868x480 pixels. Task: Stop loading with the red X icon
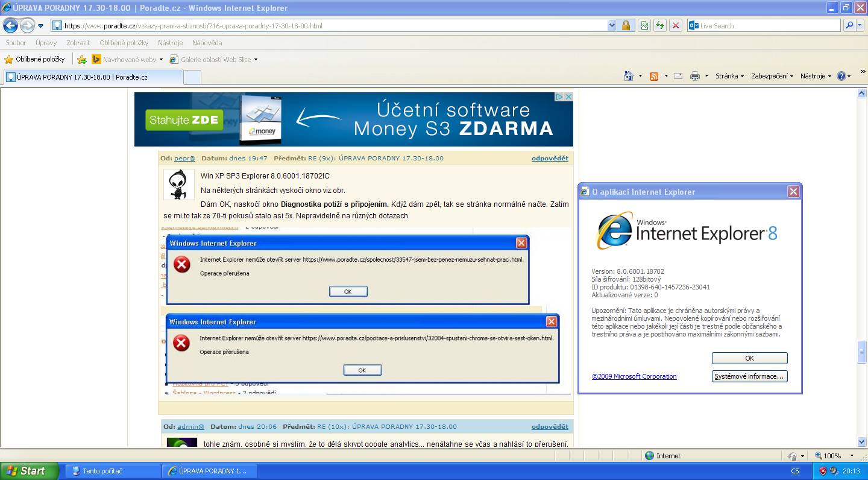click(x=676, y=25)
